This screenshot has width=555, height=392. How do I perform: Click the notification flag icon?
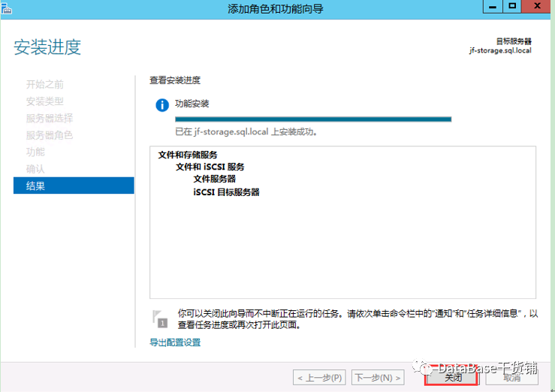(x=160, y=318)
